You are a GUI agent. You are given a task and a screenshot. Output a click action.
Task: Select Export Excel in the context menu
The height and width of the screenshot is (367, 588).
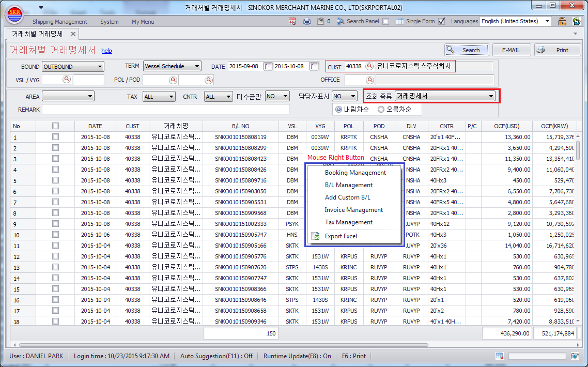[341, 236]
